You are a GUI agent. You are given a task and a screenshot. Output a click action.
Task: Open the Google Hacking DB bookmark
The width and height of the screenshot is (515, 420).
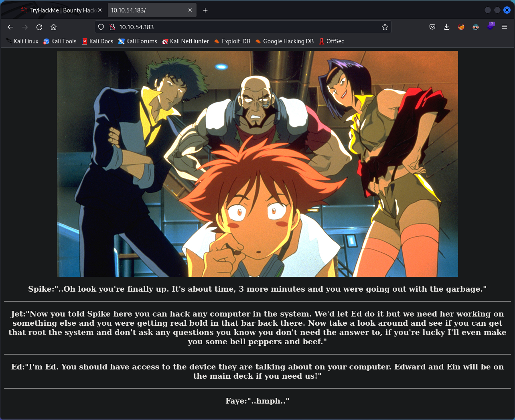pos(284,41)
